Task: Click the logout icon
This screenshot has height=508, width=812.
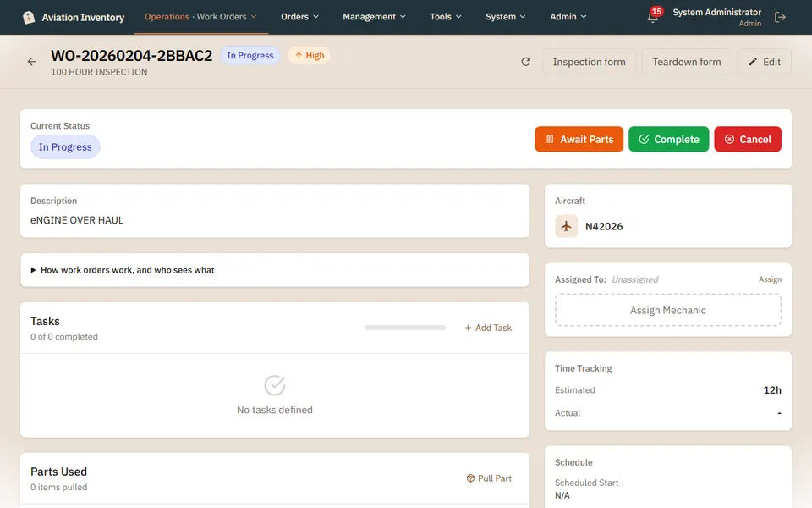Action: (x=780, y=17)
